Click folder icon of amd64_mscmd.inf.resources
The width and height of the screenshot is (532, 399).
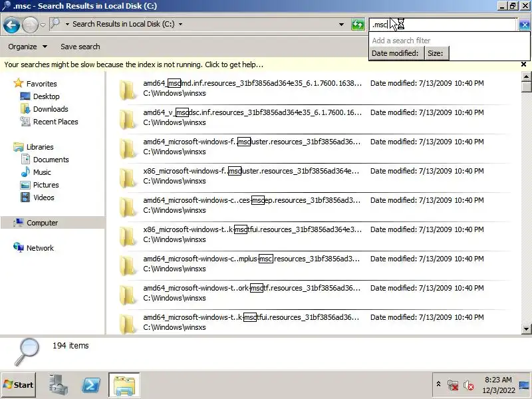(x=128, y=90)
